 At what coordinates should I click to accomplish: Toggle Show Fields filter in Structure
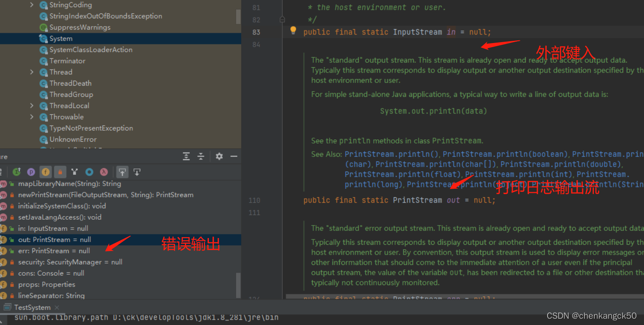(45, 172)
